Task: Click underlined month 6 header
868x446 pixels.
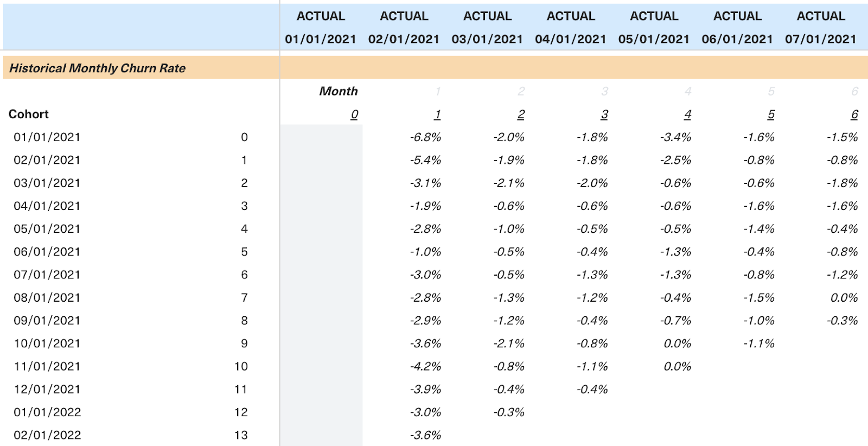Action: pyautogui.click(x=854, y=114)
